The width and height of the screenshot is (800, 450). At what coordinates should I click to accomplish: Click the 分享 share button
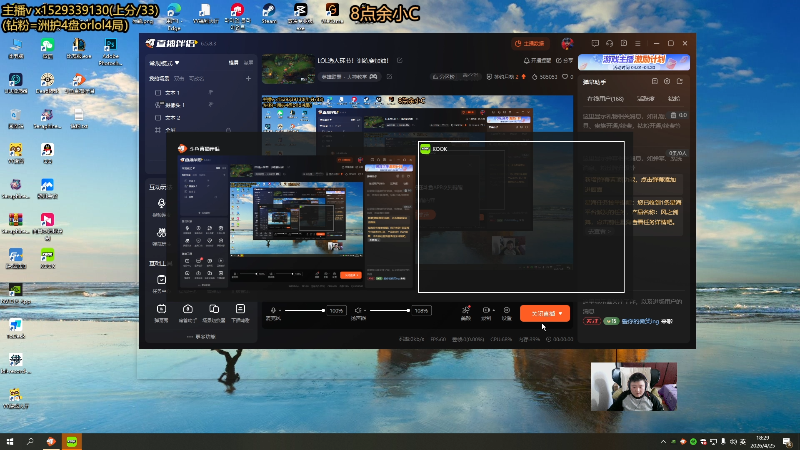tap(564, 60)
